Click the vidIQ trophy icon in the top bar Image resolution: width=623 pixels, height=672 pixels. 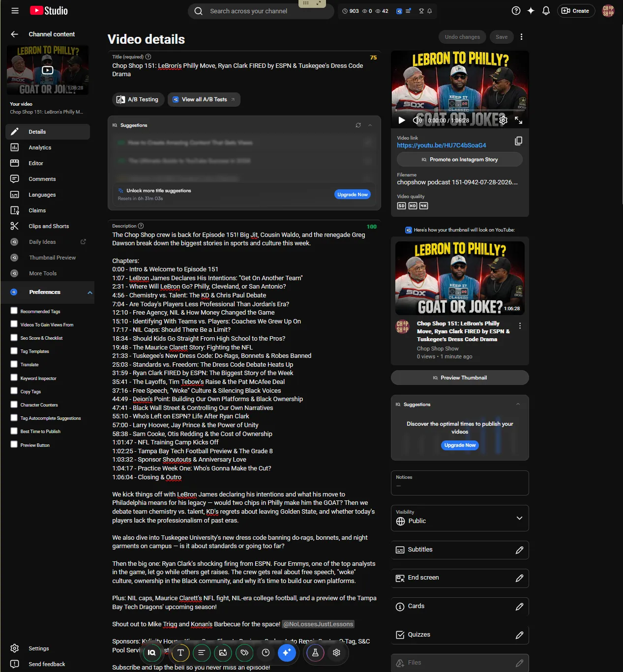[x=421, y=11]
